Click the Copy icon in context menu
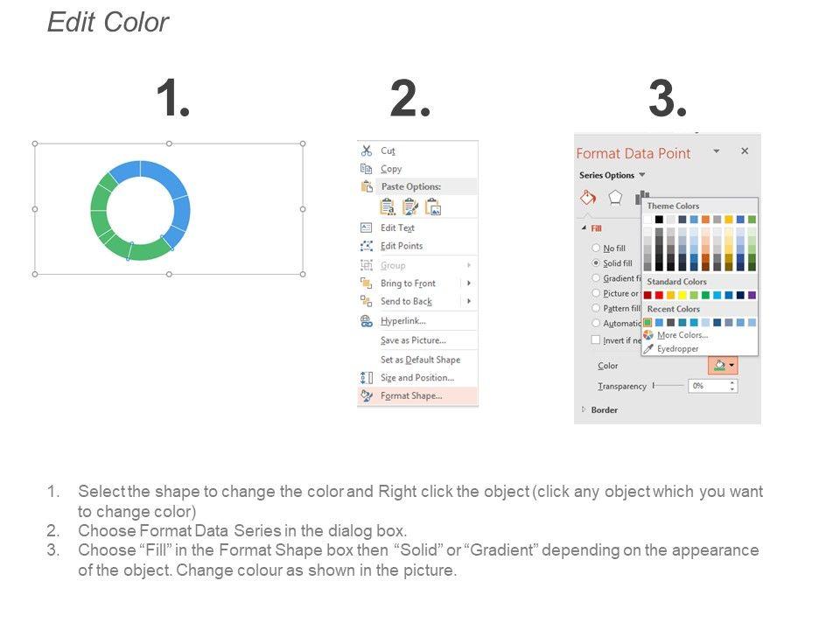The image size is (840, 630). click(367, 169)
